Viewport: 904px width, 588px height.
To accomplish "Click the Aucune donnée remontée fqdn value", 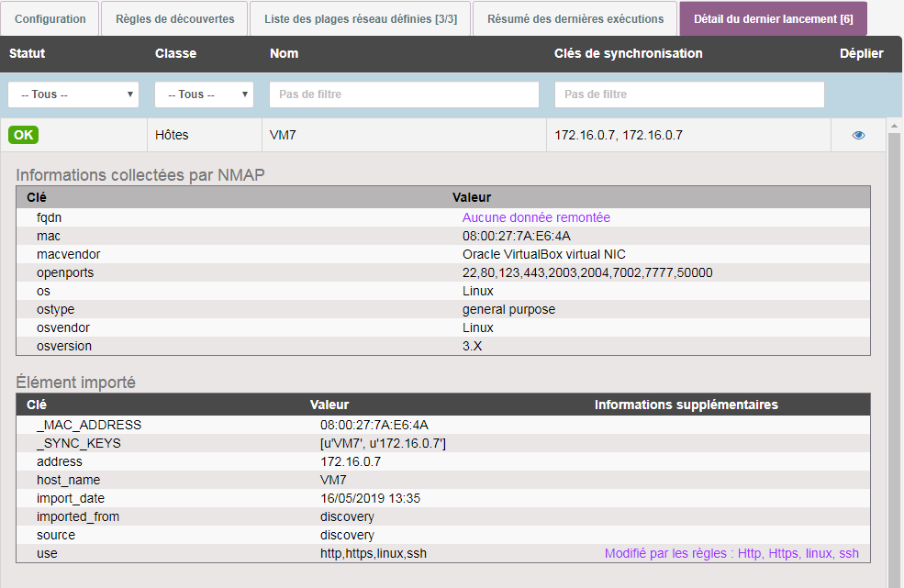I will pyautogui.click(x=536, y=217).
